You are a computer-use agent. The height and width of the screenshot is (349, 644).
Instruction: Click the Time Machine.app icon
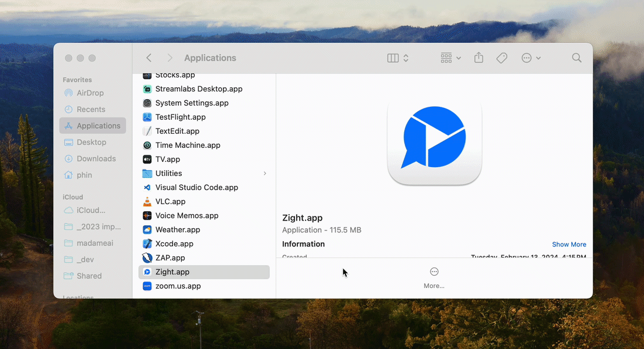pyautogui.click(x=147, y=145)
